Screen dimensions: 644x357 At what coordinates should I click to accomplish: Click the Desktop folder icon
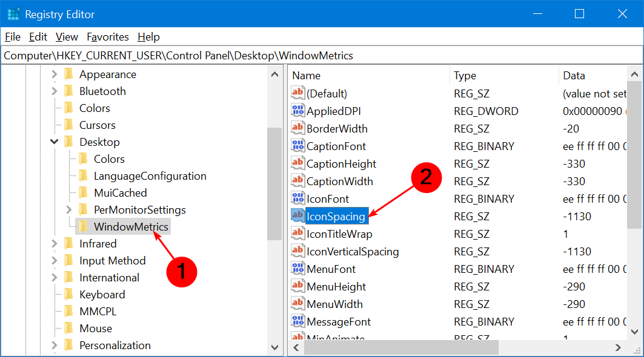pyautogui.click(x=69, y=142)
